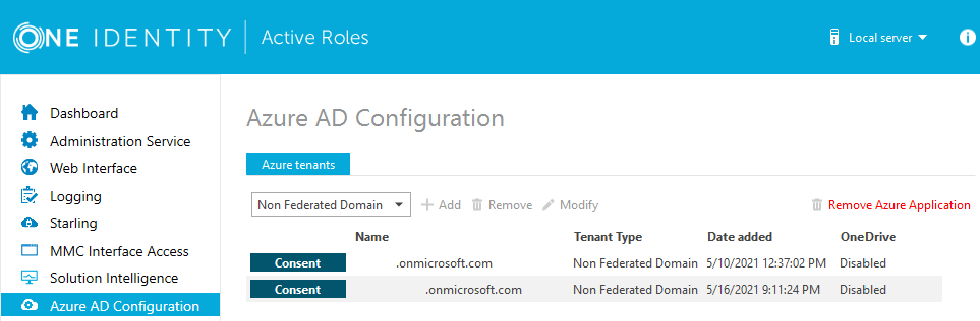Click the Azure AD Configuration cloud icon
Screen dimensions: 980x321
(x=30, y=305)
